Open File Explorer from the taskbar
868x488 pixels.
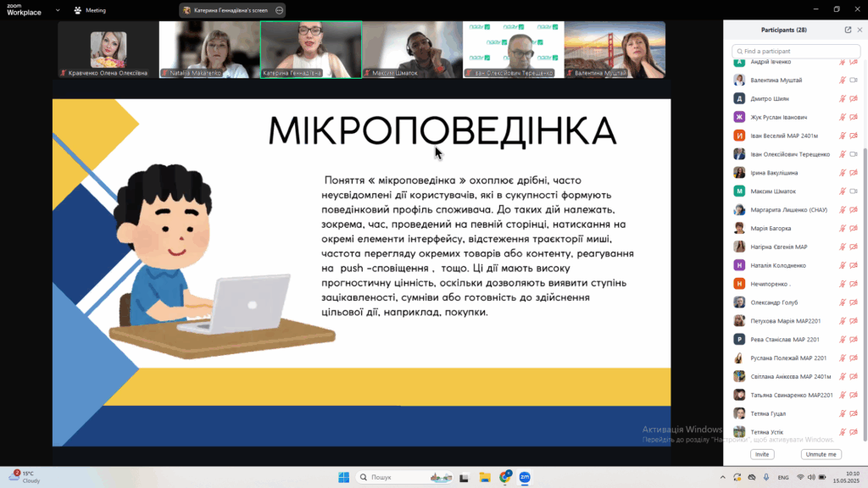point(485,477)
